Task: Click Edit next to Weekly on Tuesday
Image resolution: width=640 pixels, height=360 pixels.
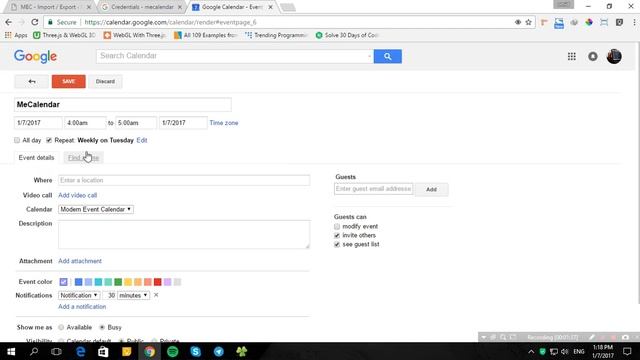Action: pos(142,140)
